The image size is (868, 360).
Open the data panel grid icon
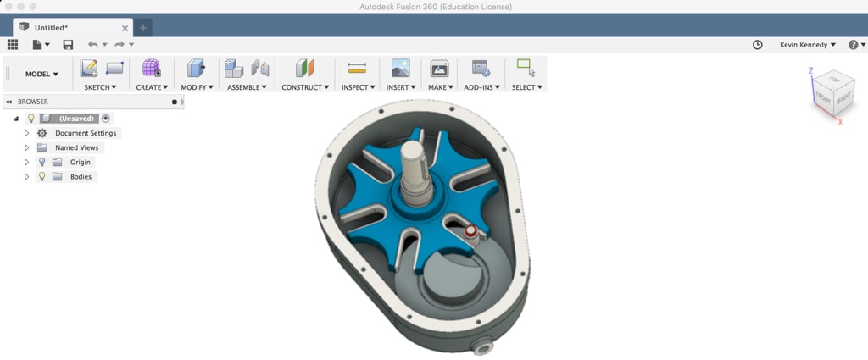(x=12, y=45)
